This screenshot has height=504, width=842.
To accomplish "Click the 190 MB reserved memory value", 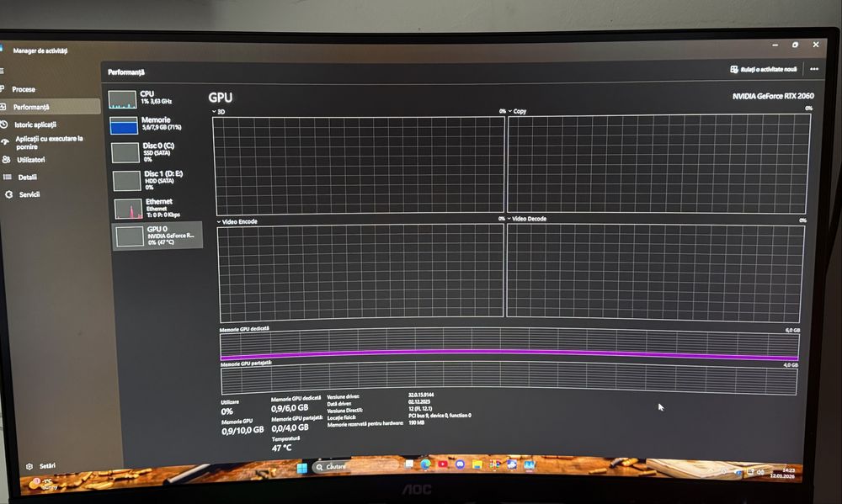I will click(416, 422).
